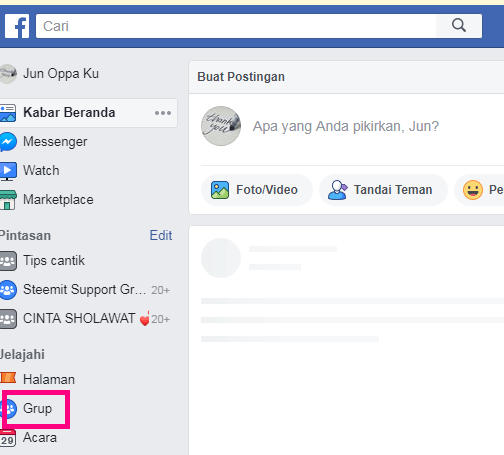
Task: Open Halaman under Jelajahi
Action: 49,380
